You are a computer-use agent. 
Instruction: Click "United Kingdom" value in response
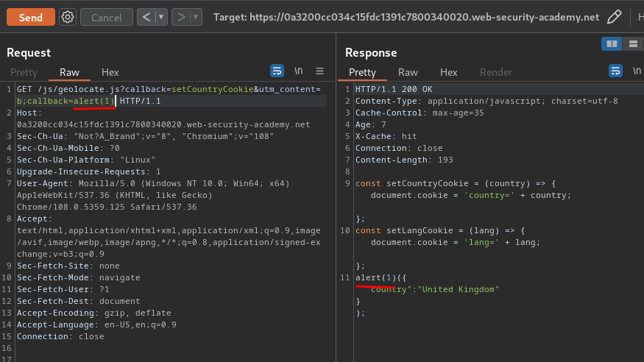point(459,290)
